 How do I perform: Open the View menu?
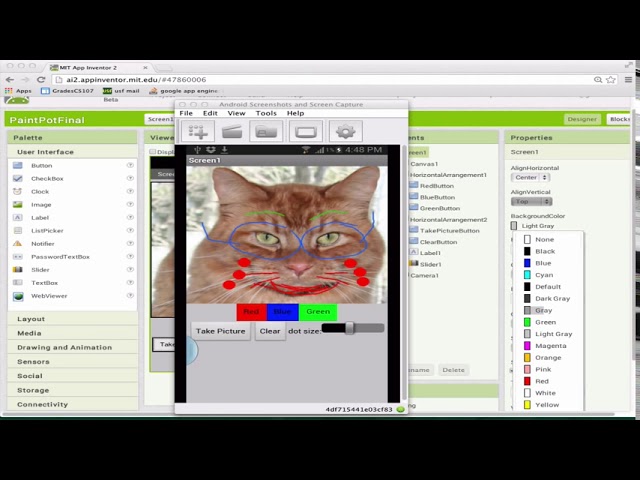[x=236, y=113]
